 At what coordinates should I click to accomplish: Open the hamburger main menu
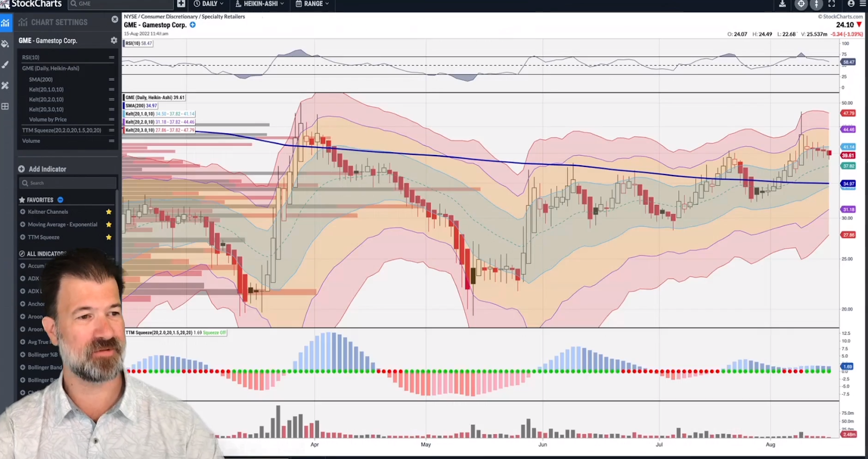pyautogui.click(x=863, y=4)
